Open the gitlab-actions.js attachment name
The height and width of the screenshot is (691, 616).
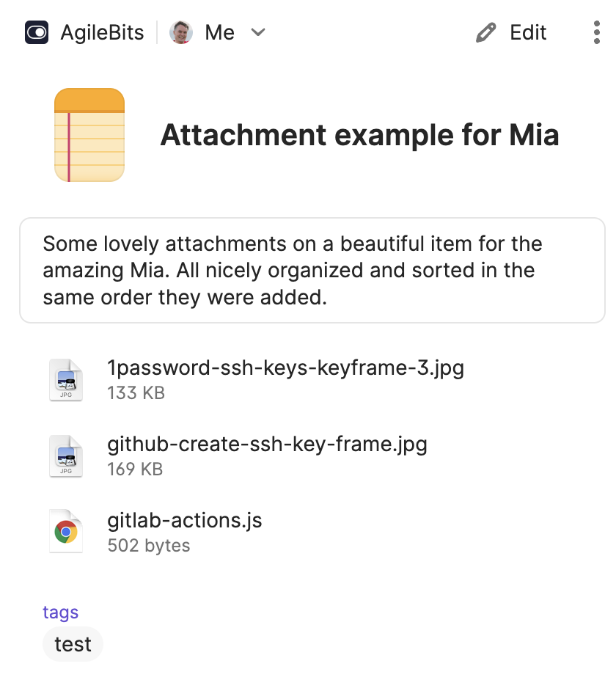(x=185, y=520)
